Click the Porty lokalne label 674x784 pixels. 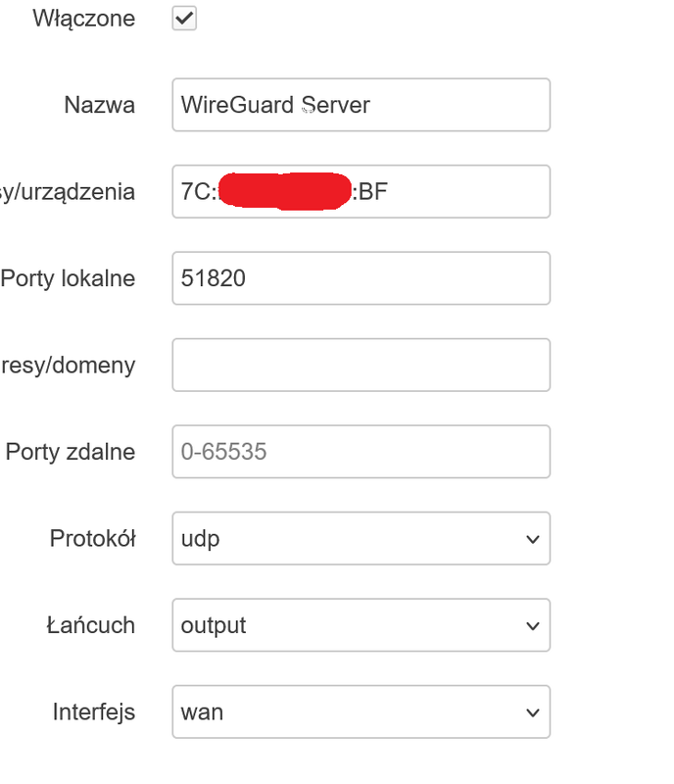click(68, 278)
